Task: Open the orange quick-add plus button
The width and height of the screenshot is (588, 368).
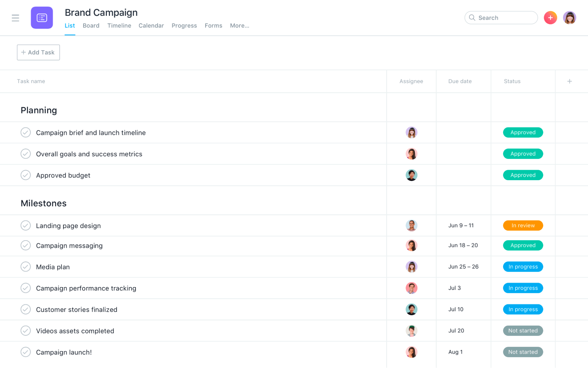Action: pos(550,18)
